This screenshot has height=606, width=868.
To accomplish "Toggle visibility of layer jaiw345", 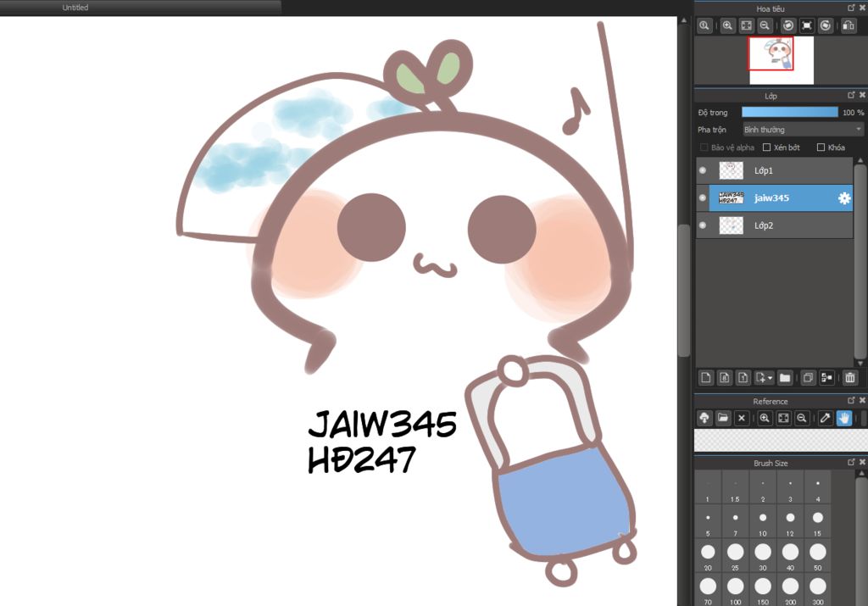I will (x=703, y=197).
